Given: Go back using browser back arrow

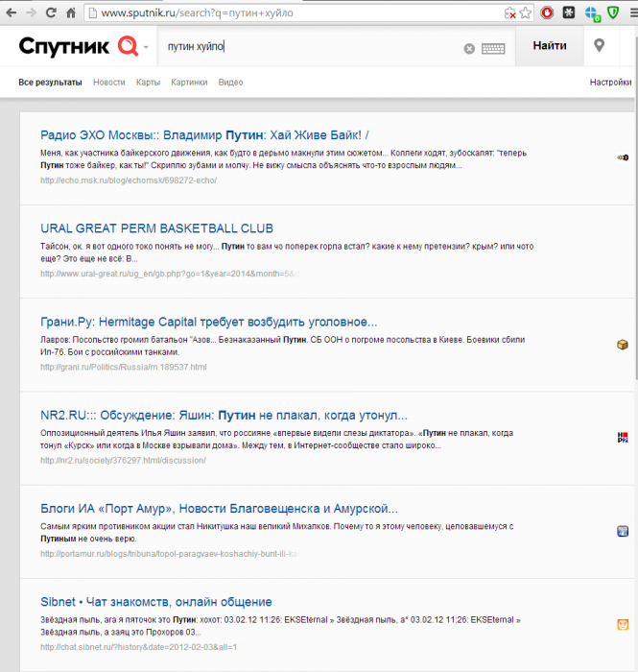Looking at the screenshot, I should (x=12, y=12).
